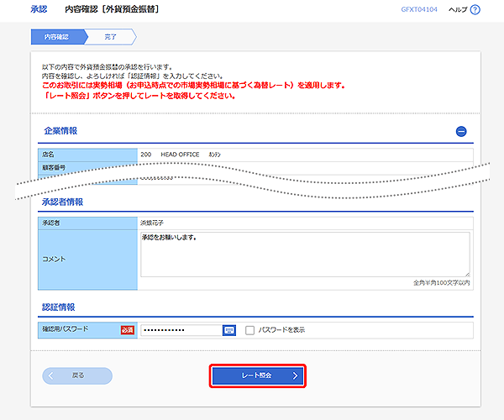Screen dimensions: 504x420
Task: Open the software keyboard icon beside password
Action: pyautogui.click(x=228, y=330)
